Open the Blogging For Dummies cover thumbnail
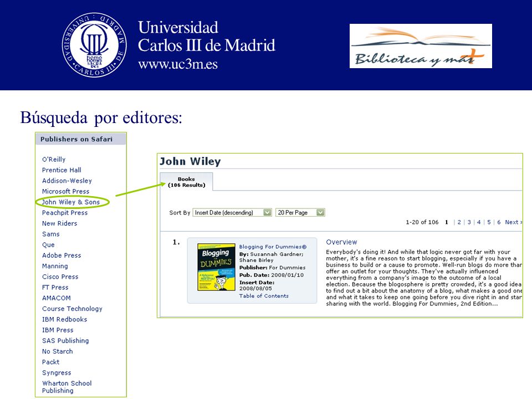Viewport: 532px width, 399px height. click(217, 267)
